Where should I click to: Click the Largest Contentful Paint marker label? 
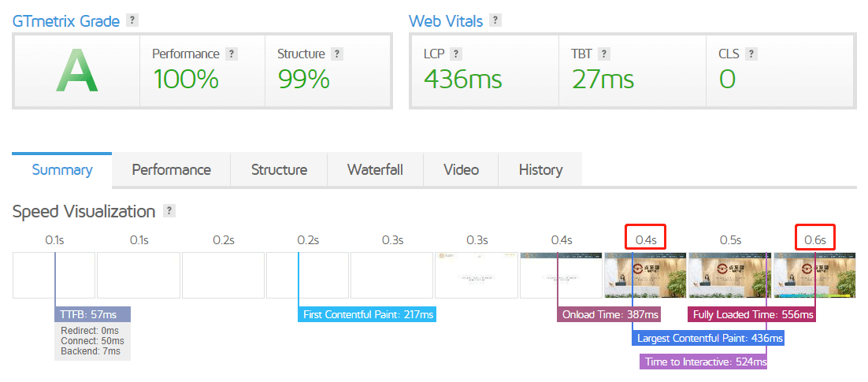(x=708, y=339)
